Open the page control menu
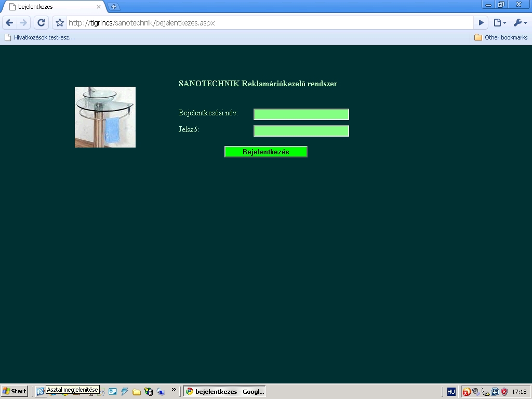This screenshot has width=532, height=399. [500, 23]
